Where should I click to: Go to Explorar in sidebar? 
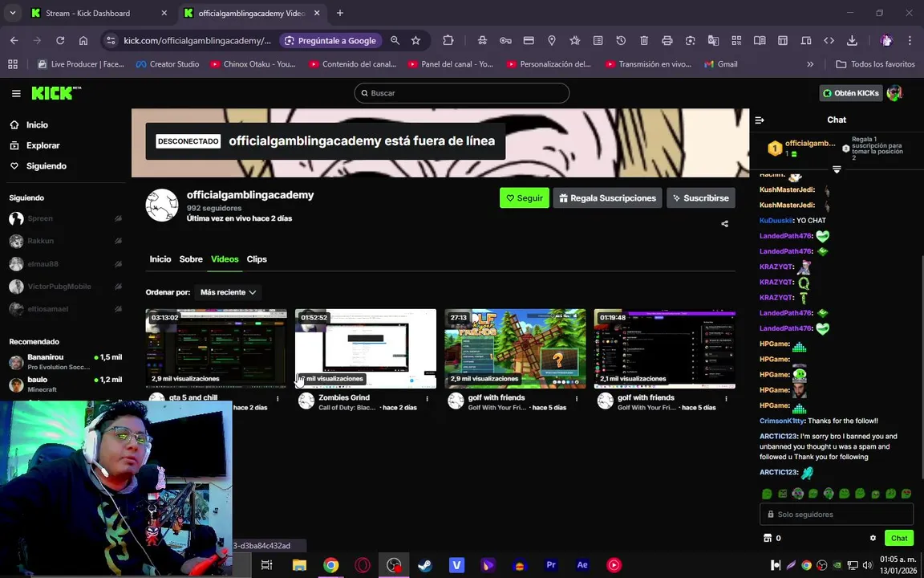35,145
